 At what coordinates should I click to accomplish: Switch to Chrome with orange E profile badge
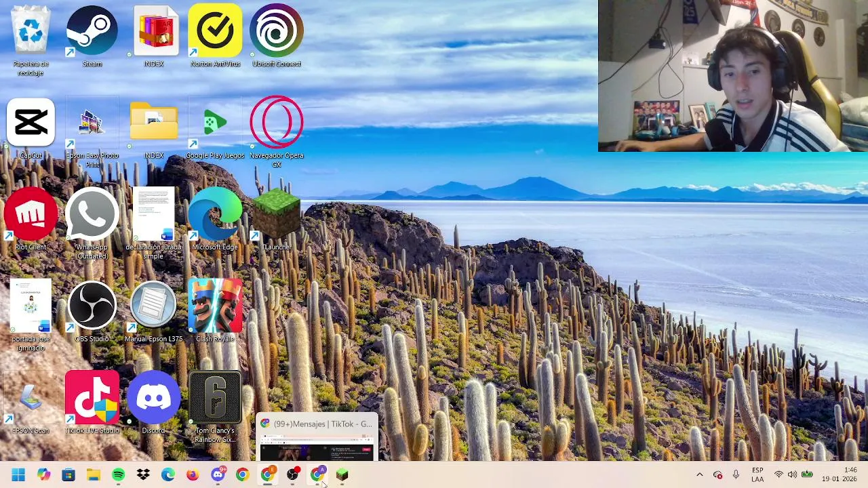pos(267,475)
